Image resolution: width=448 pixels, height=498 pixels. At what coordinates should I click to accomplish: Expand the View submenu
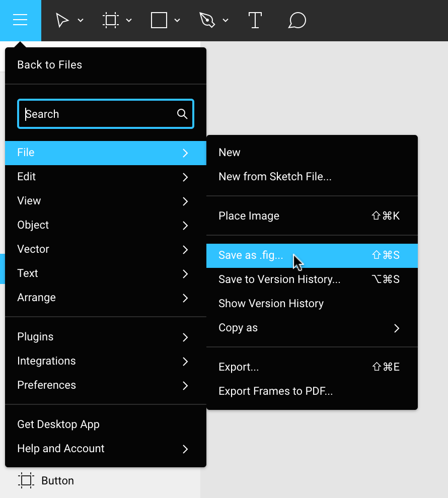(106, 201)
